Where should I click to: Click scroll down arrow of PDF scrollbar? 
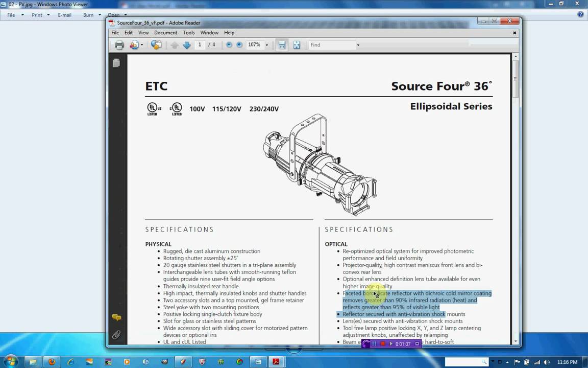[x=516, y=341]
